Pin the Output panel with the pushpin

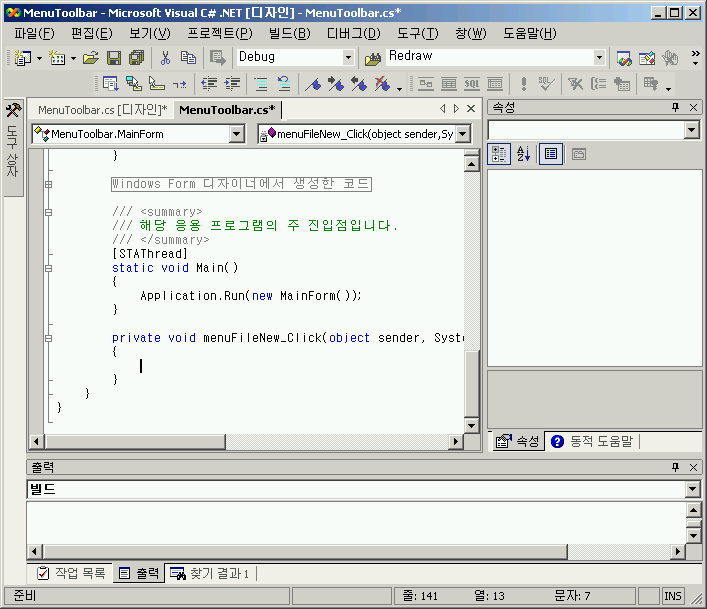tap(675, 467)
